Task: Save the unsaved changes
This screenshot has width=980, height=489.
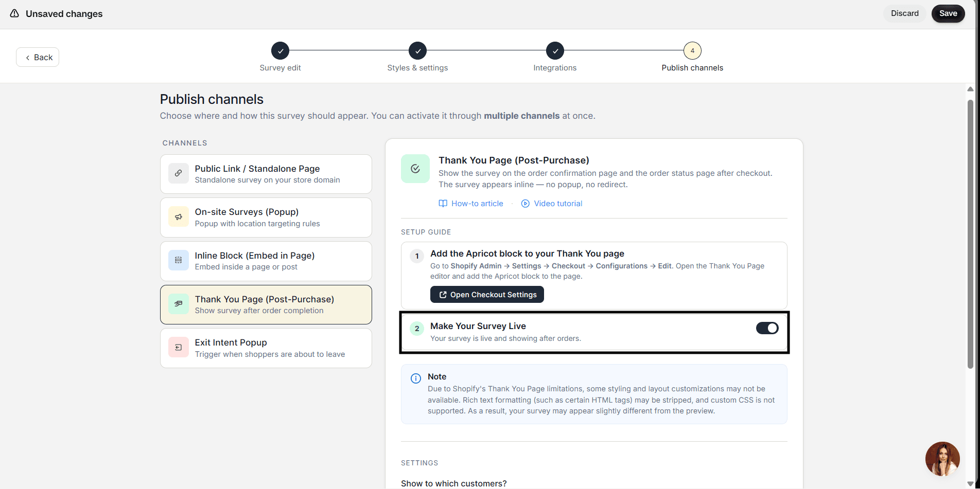Action: click(948, 13)
